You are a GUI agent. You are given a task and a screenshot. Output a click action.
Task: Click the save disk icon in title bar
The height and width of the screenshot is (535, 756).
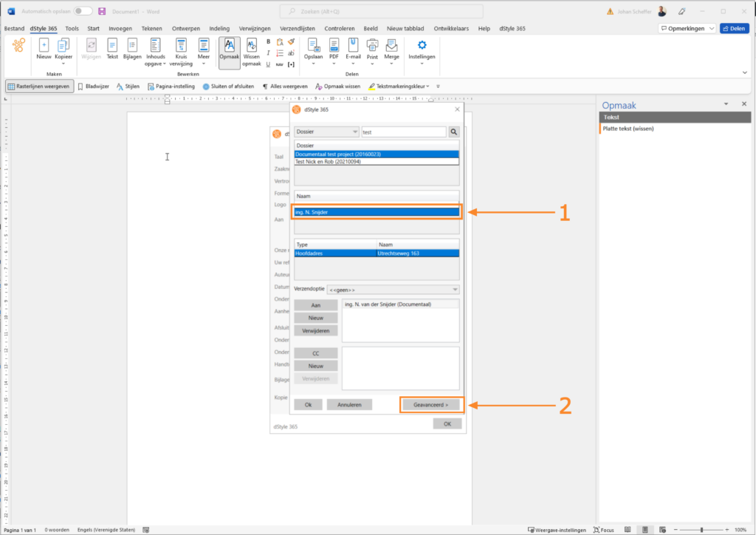(x=102, y=11)
